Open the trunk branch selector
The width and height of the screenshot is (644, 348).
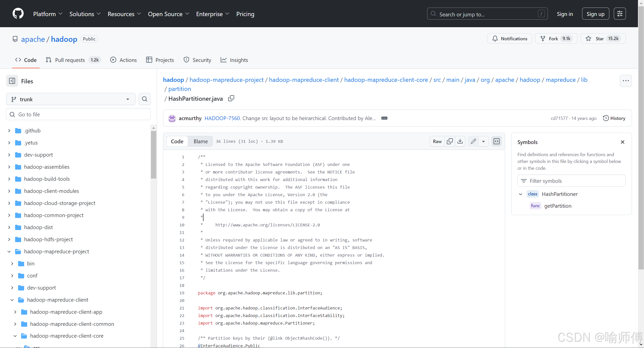coord(71,99)
